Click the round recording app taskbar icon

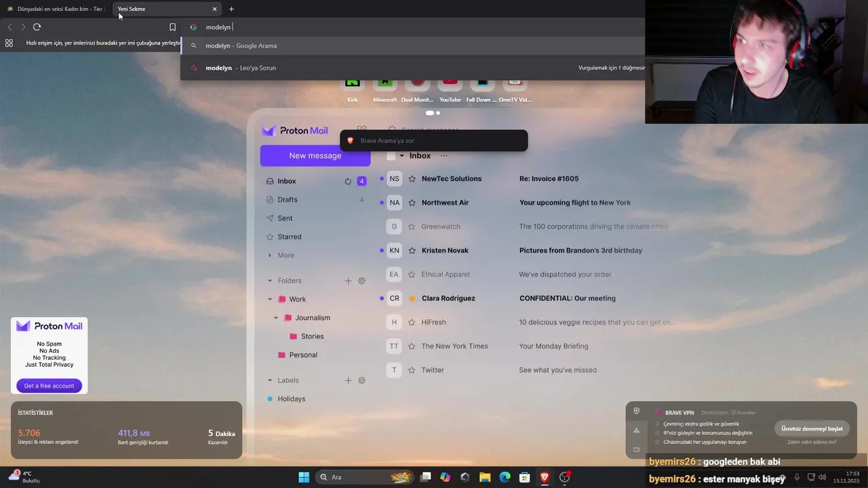click(564, 477)
